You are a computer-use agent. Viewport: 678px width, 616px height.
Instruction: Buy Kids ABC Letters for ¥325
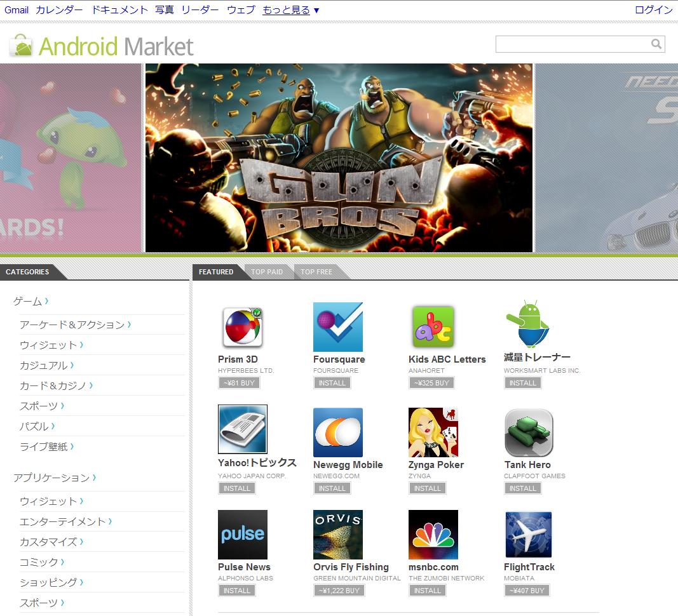point(431,382)
